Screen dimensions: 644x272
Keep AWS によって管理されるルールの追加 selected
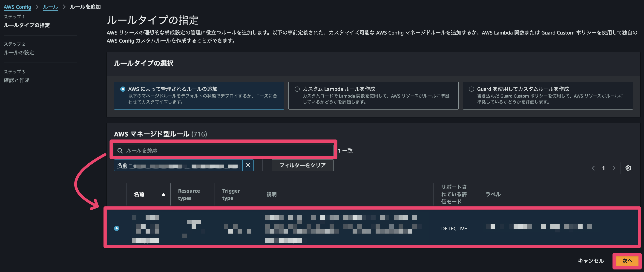[123, 89]
